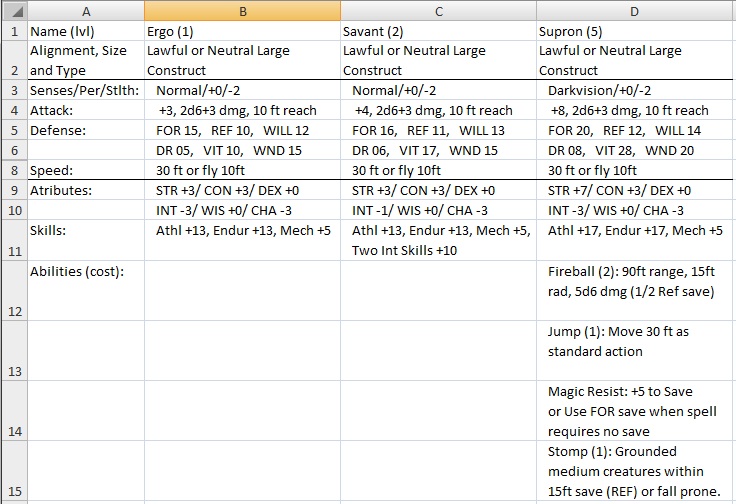Select the 'Savant (2)' cell
736x504 pixels.
click(438, 31)
